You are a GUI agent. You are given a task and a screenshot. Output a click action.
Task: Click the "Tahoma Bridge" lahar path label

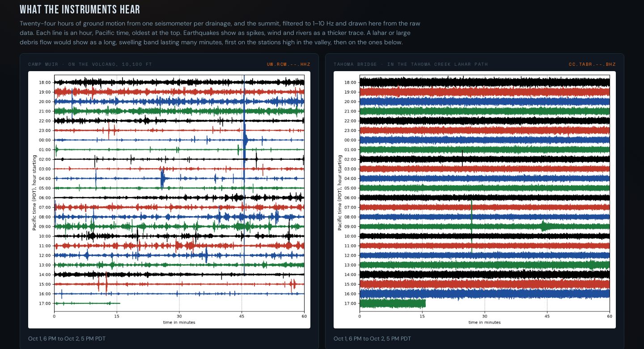point(411,64)
